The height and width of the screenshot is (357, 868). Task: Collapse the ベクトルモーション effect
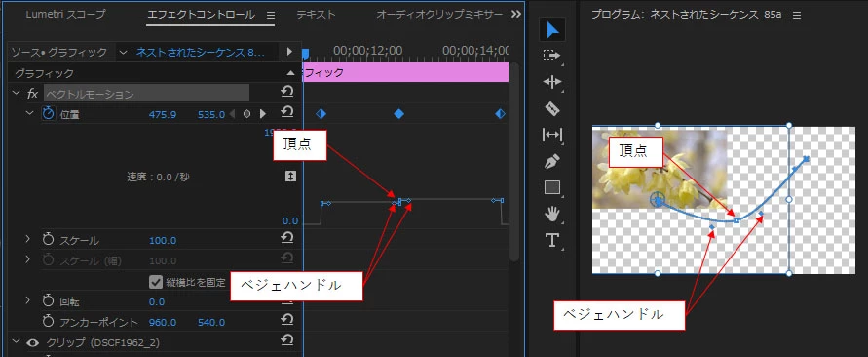point(16,93)
